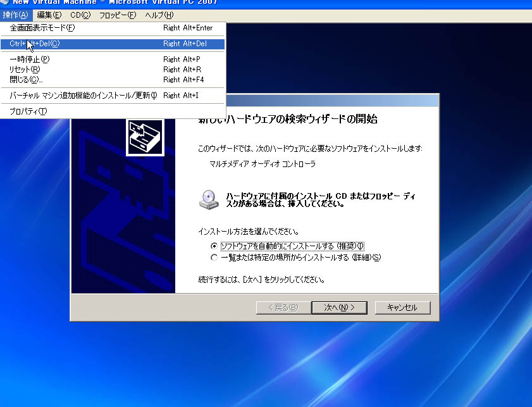Click the CD drive icon in wizard
The height and width of the screenshot is (407, 532).
point(209,199)
